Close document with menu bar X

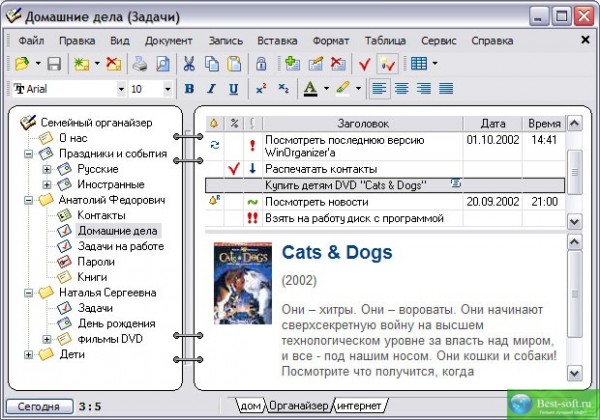click(x=585, y=39)
